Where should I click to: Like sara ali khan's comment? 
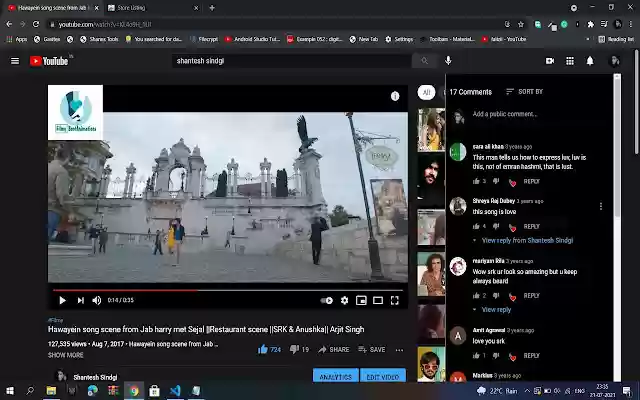click(476, 181)
